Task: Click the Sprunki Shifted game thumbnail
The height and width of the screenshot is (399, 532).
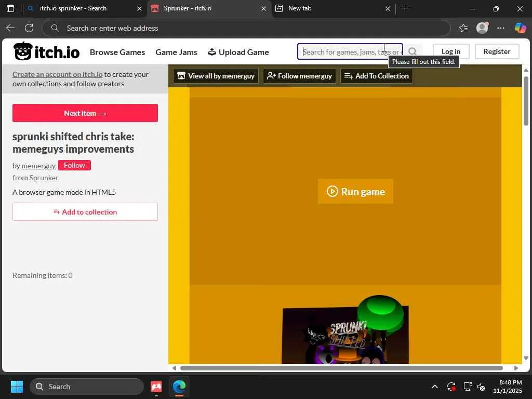Action: [x=345, y=330]
